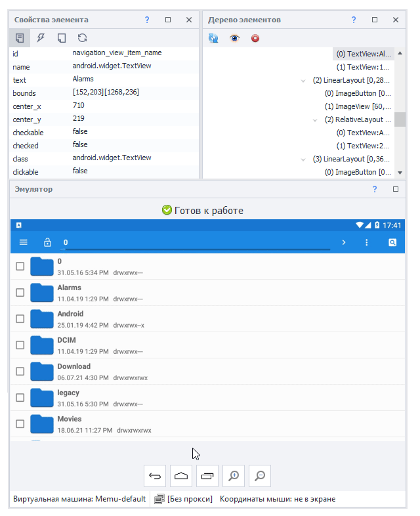Image resolution: width=420 pixels, height=516 pixels.
Task: Click the red record icon in element tree
Action: click(255, 38)
